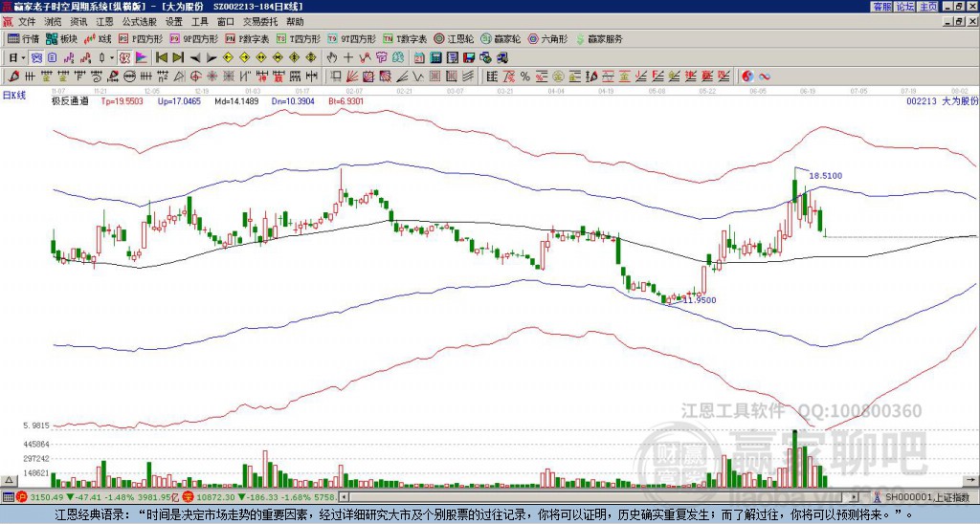The height and width of the screenshot is (524, 980).
Task: Open the 工具 menu
Action: (x=199, y=22)
